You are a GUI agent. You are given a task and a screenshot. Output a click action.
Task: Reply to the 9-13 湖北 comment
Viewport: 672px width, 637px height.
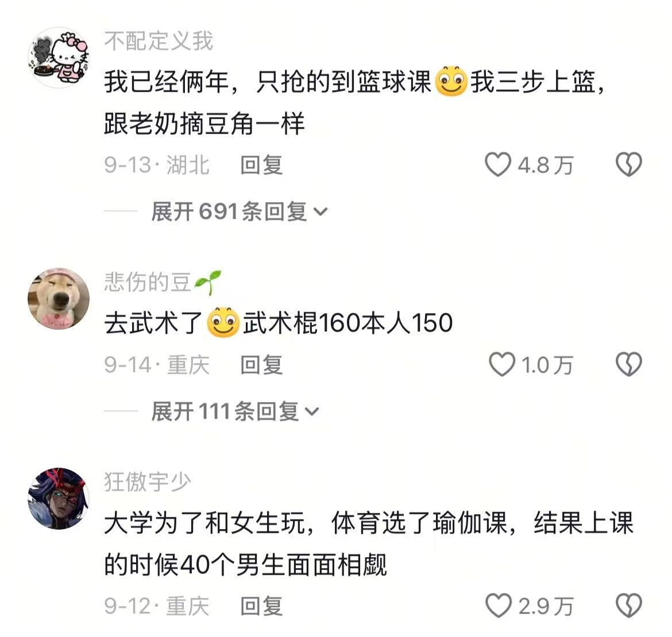[x=261, y=165]
